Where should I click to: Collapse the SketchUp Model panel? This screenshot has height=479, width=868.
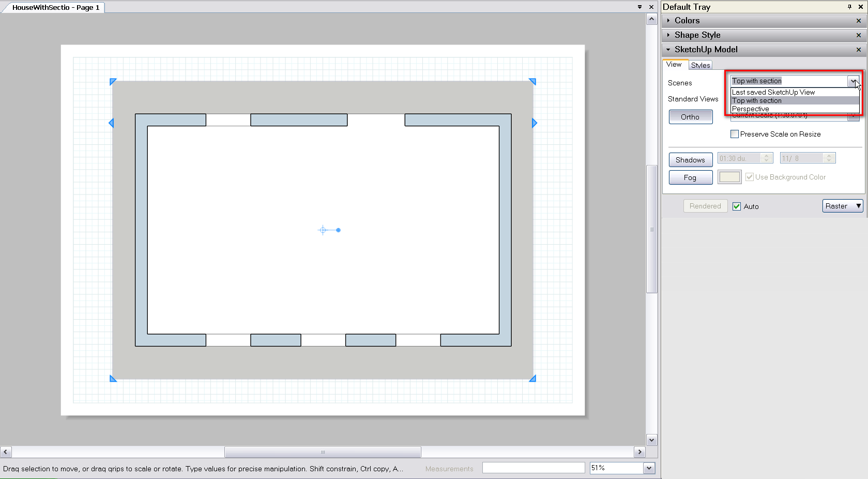coord(668,50)
